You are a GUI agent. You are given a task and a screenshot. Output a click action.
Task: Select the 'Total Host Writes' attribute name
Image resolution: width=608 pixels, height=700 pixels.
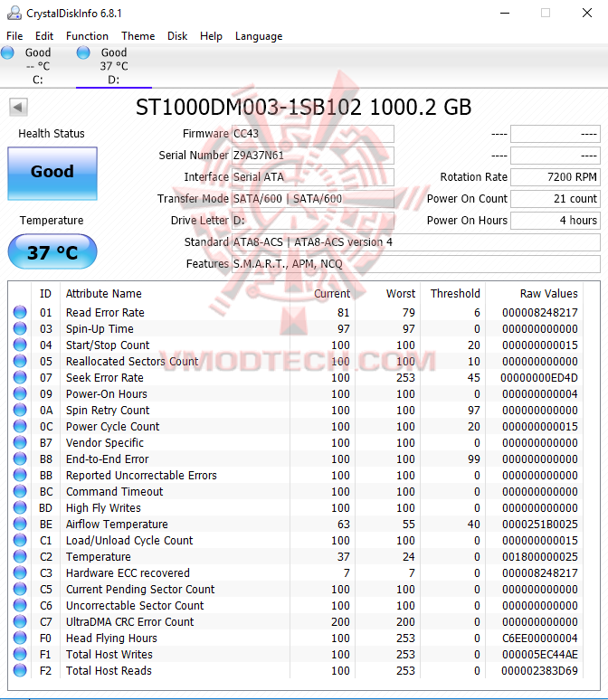point(109,655)
